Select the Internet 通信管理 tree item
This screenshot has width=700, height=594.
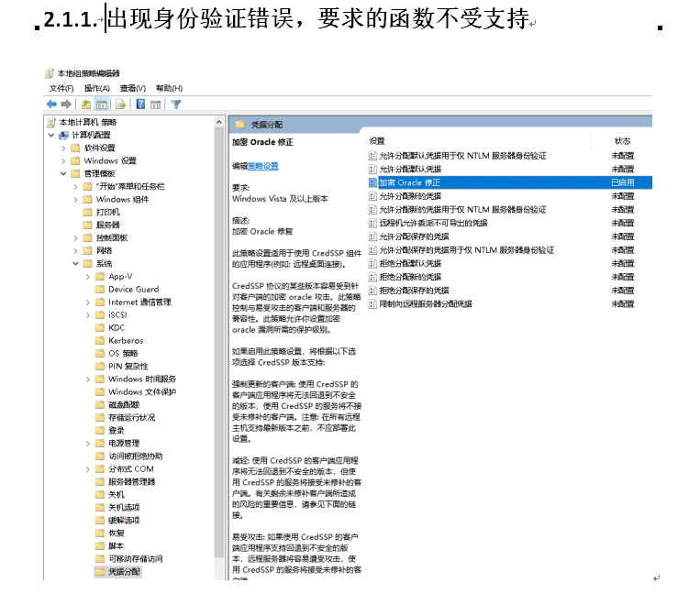click(139, 302)
